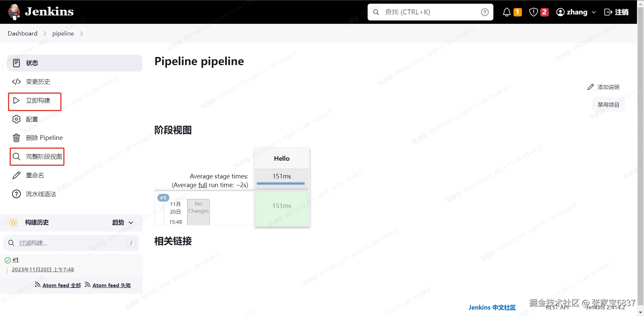Open Atom feed 失败 link
The width and height of the screenshot is (644, 316).
click(x=112, y=285)
